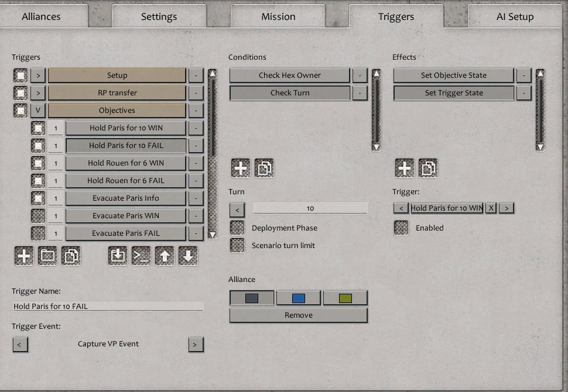This screenshot has height=392, width=568.
Task: Expand the Setup trigger group
Action: pos(37,75)
